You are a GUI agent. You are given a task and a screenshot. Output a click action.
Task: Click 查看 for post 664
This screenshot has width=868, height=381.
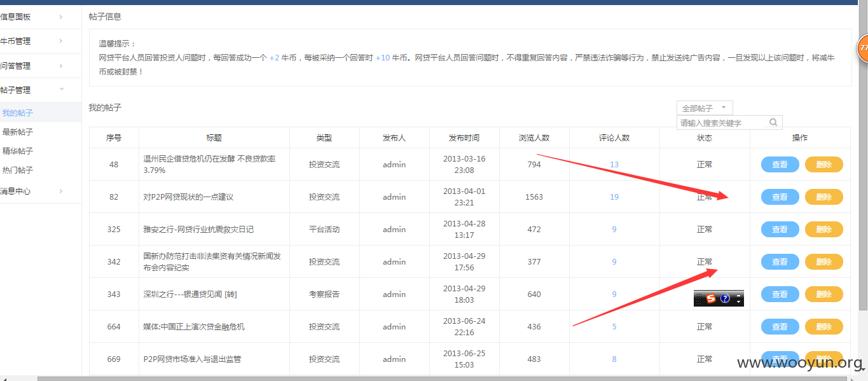pos(780,327)
